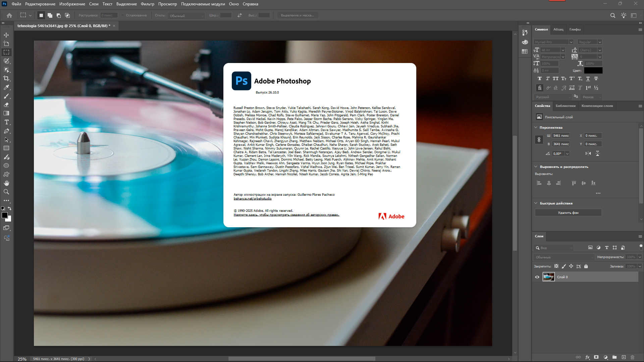This screenshot has width=644, height=362.
Task: Toggle the Сглаживание checkbox
Action: coord(123,15)
